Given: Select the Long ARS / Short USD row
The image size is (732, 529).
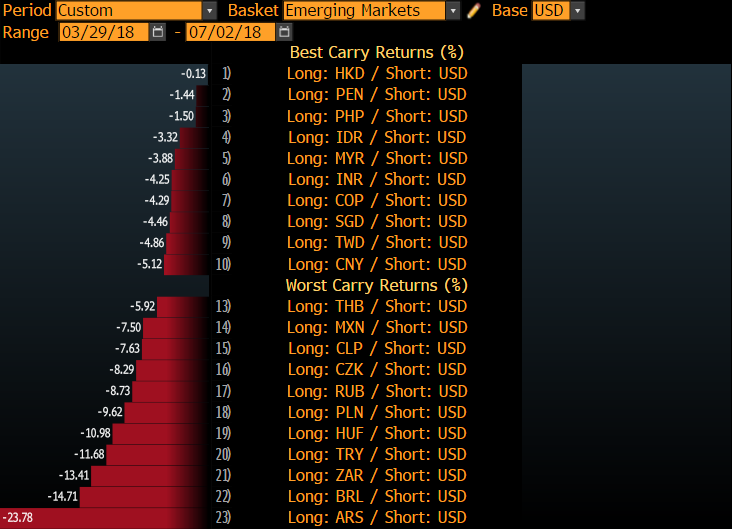Looking at the screenshot, I should 376,517.
